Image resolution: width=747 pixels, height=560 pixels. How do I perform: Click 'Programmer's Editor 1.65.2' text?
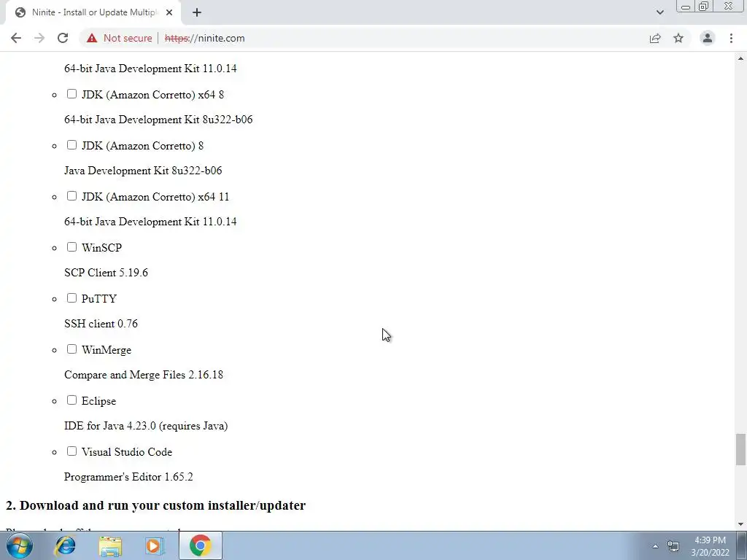point(128,477)
